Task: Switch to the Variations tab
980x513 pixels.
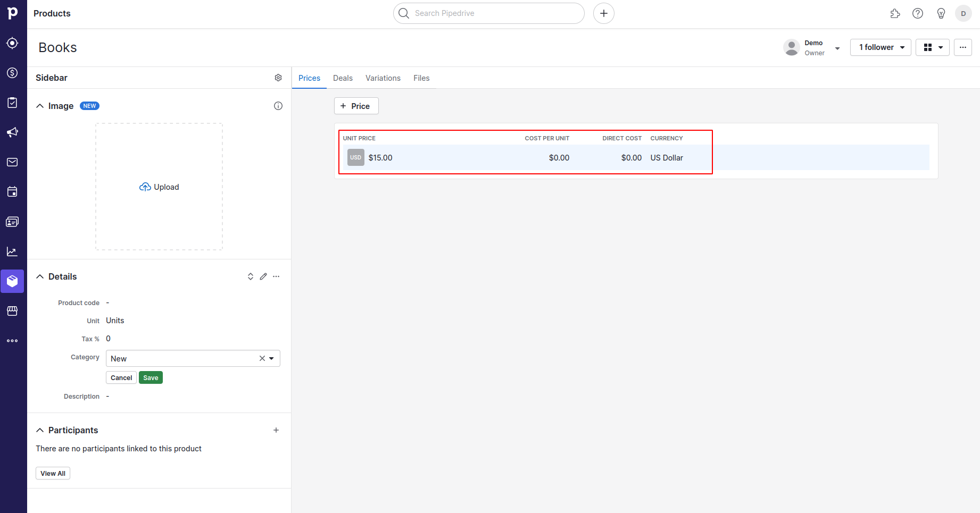Action: 383,78
